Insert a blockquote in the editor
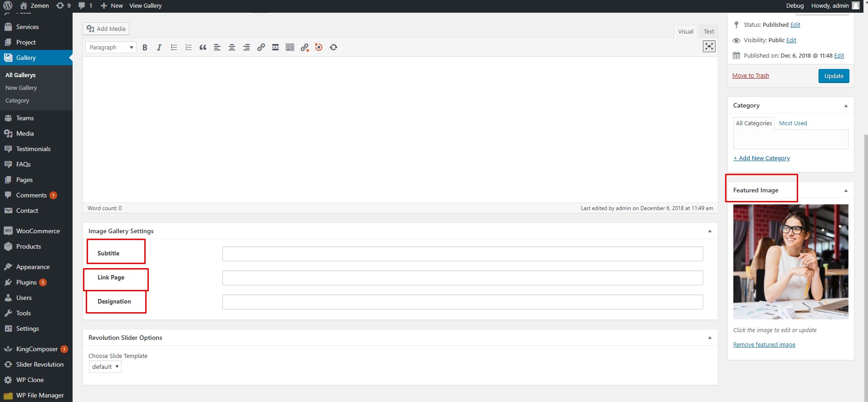This screenshot has width=868, height=402. coord(203,48)
